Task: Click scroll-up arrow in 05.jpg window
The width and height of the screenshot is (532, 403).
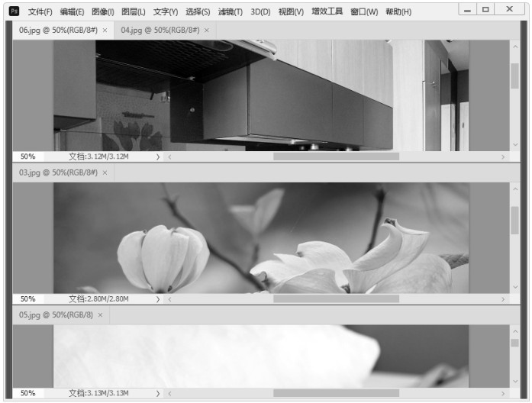Action: [x=515, y=331]
